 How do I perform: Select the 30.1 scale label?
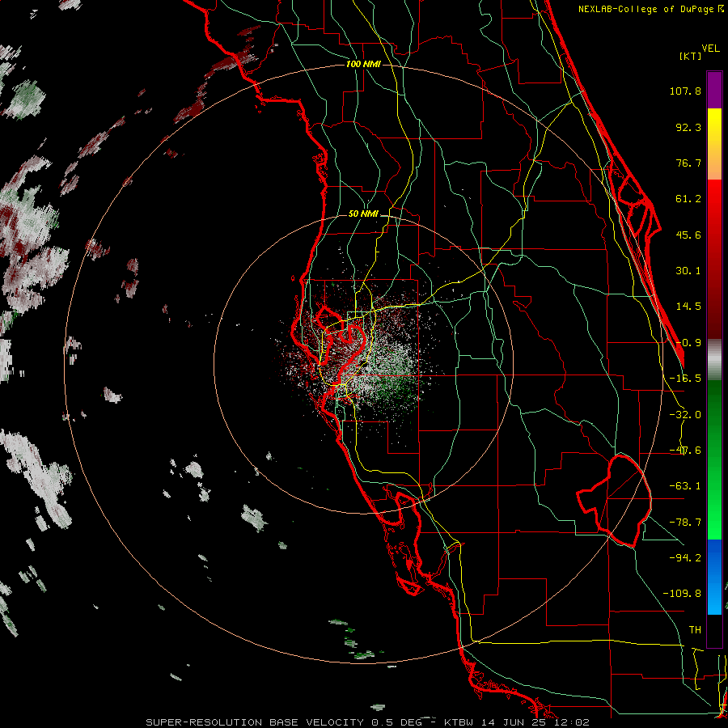(688, 271)
